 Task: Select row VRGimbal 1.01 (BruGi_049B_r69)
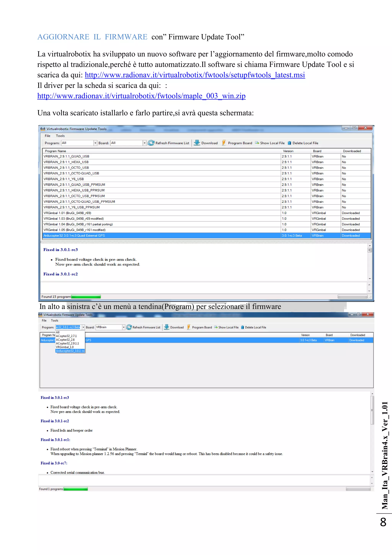coord(207,213)
